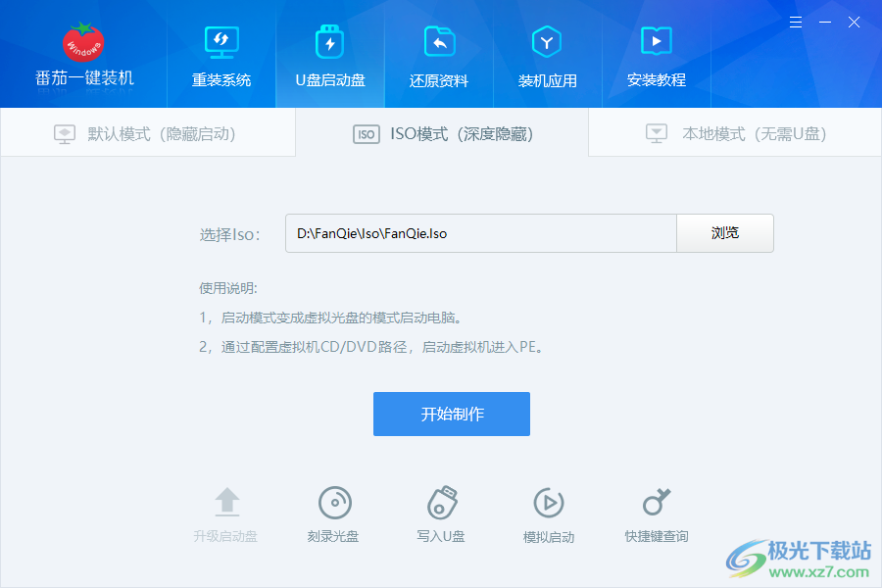
Task: Click the 升级启动盘 (Upgrade Boot Disk) icon
Action: pos(226,512)
